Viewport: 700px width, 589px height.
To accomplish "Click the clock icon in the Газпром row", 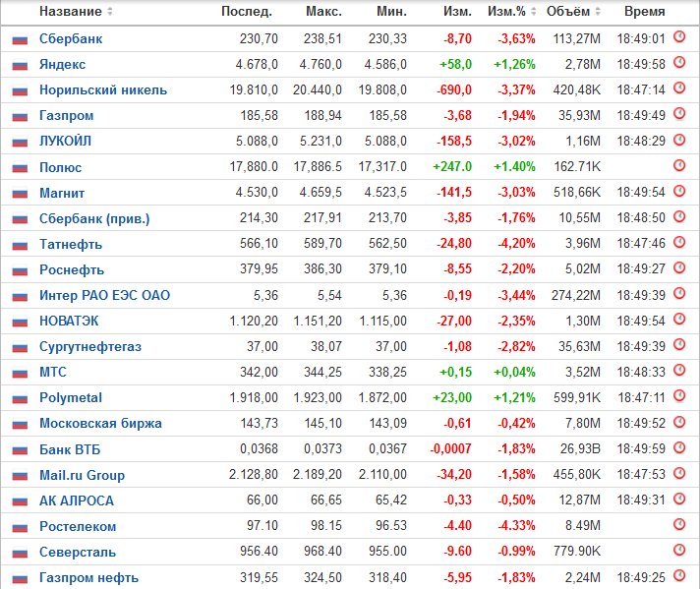I will point(679,113).
